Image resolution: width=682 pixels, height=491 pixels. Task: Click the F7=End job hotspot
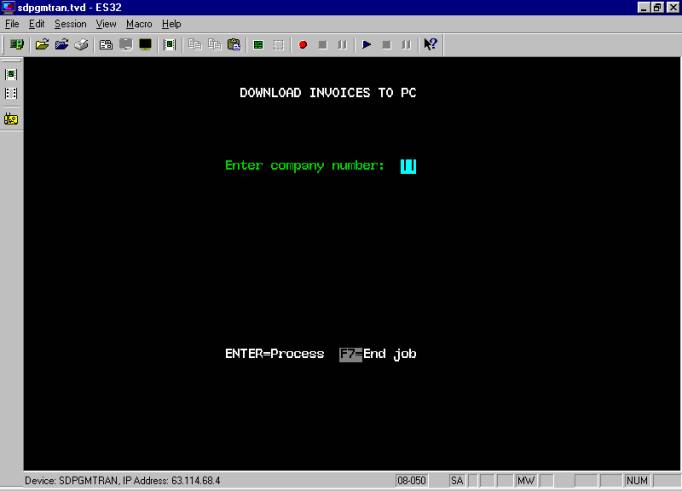click(x=378, y=354)
